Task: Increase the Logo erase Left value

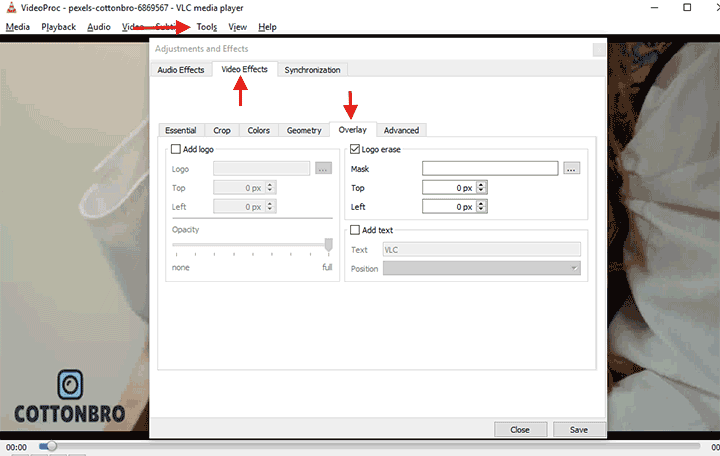Action: pos(481,203)
